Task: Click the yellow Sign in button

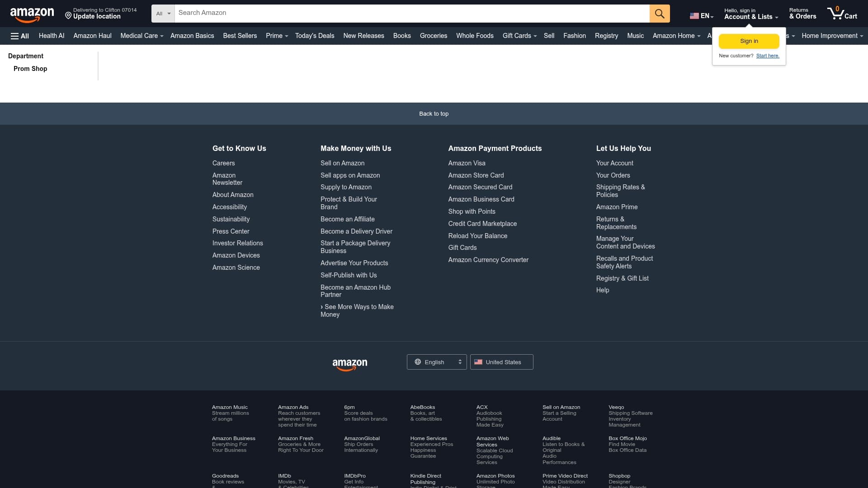Action: [749, 41]
